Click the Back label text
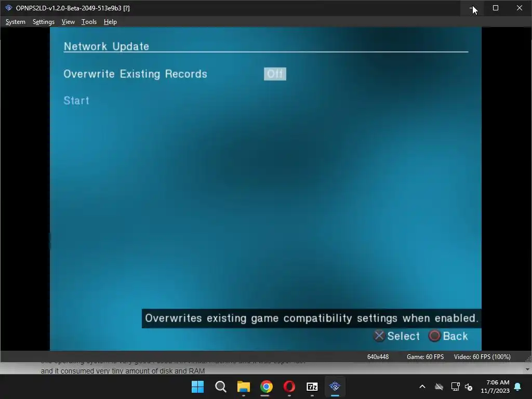Screen dimensions: 532x399 (x=455, y=336)
